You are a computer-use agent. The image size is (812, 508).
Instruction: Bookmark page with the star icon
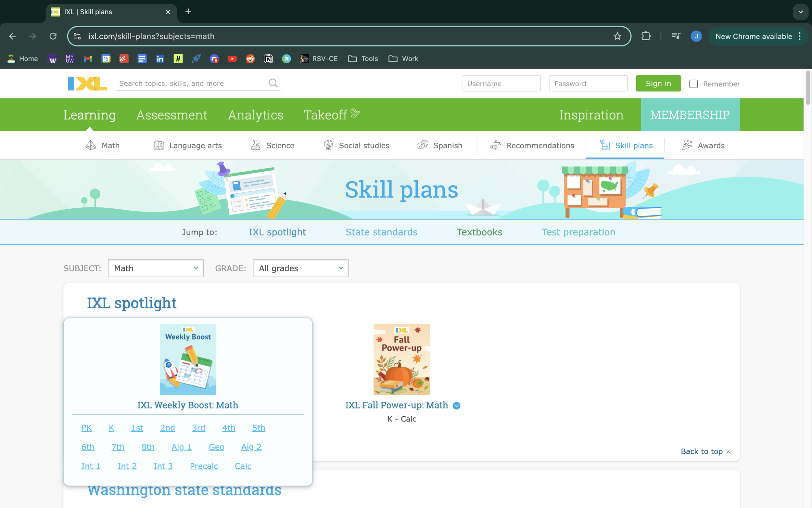617,36
